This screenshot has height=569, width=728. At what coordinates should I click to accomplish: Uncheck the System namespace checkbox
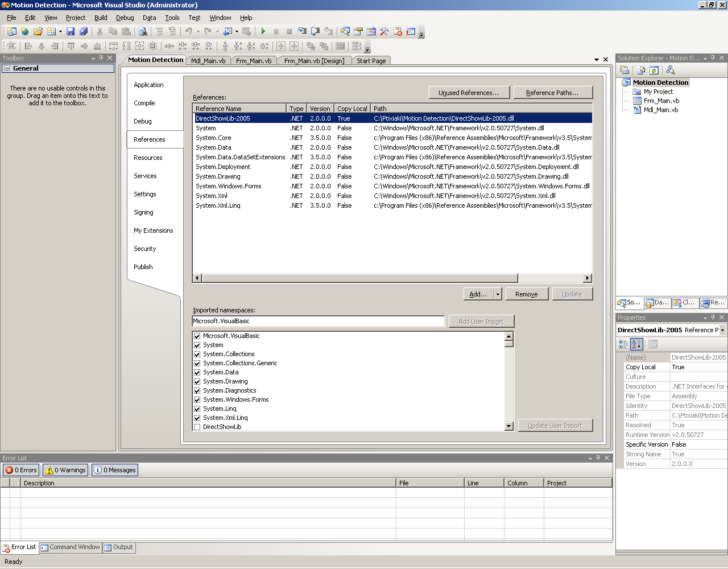coord(197,345)
